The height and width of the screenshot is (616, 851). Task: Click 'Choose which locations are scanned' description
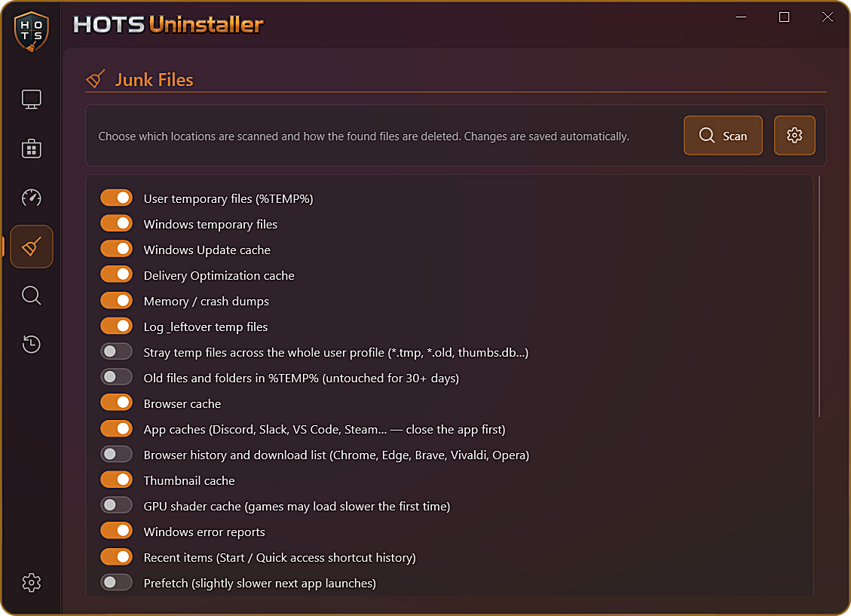[363, 136]
